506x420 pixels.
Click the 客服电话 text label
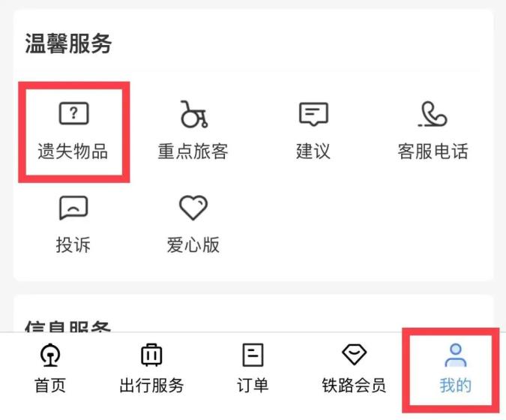[433, 151]
